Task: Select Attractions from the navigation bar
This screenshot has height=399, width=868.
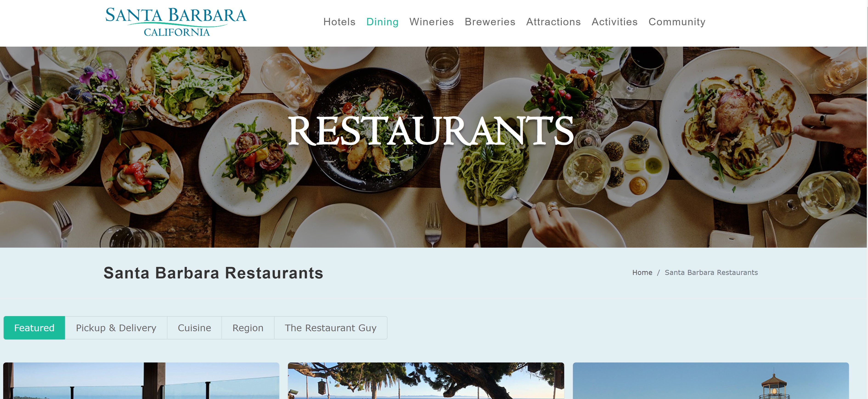Action: (x=554, y=22)
